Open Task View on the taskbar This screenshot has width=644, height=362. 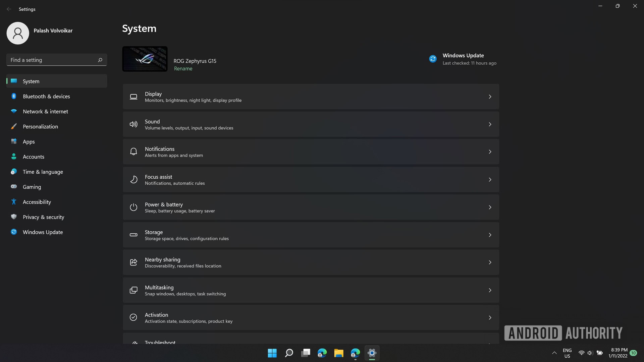[x=306, y=353]
